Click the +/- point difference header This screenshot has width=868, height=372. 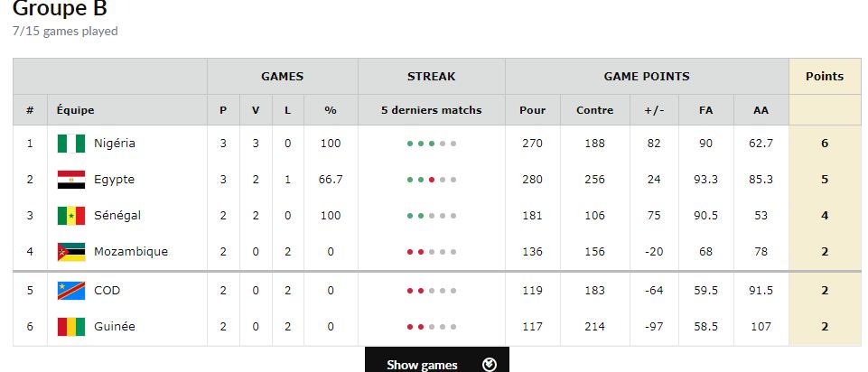pyautogui.click(x=653, y=110)
